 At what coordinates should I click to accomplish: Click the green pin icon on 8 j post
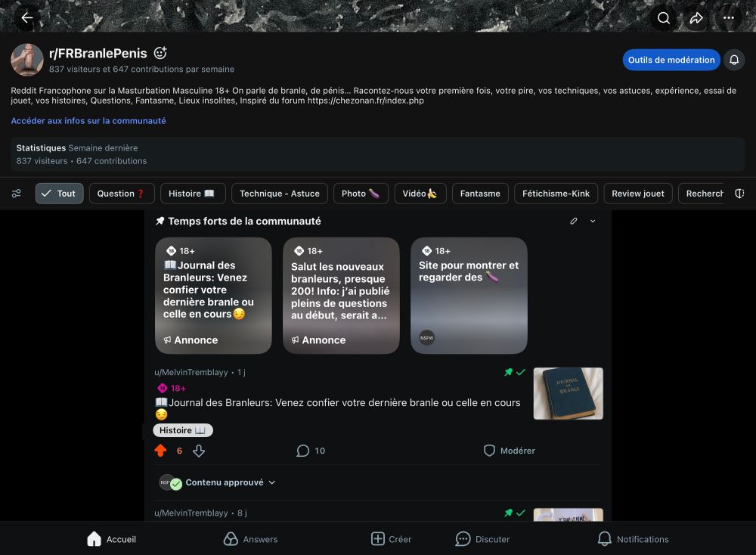coord(508,513)
